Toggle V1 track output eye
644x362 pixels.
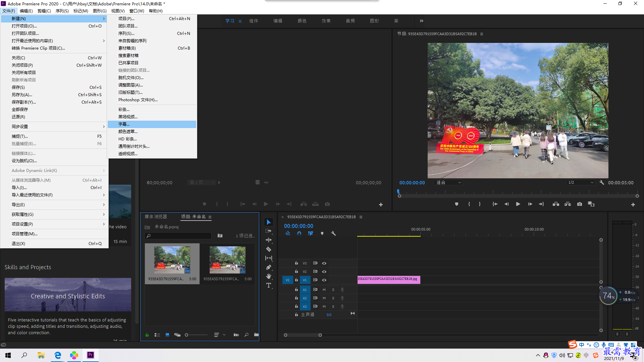click(324, 280)
